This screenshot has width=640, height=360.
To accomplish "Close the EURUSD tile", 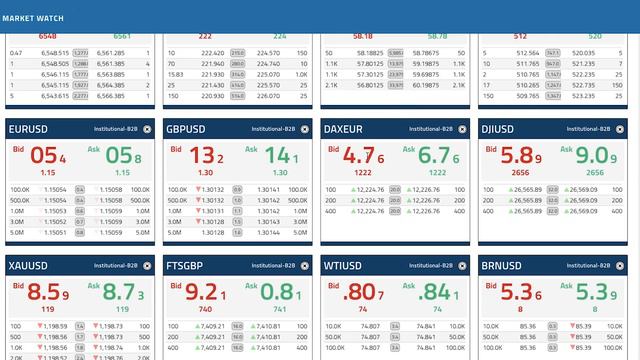I will coord(147,129).
